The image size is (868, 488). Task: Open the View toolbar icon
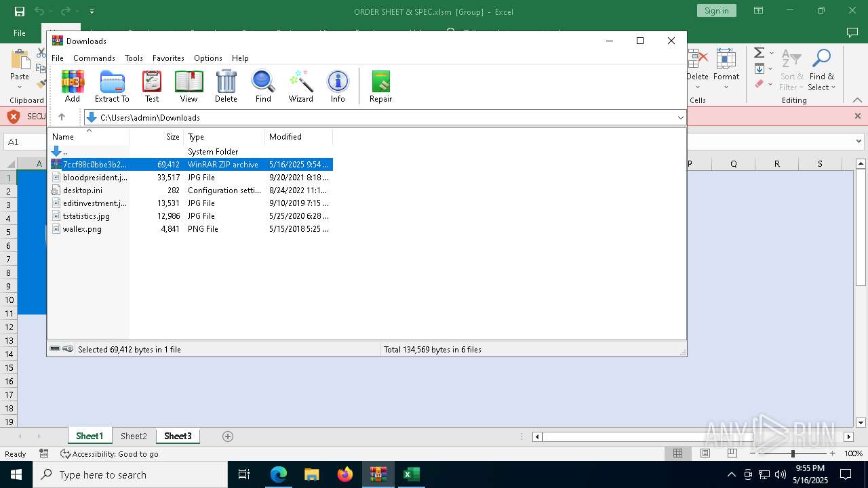point(189,86)
